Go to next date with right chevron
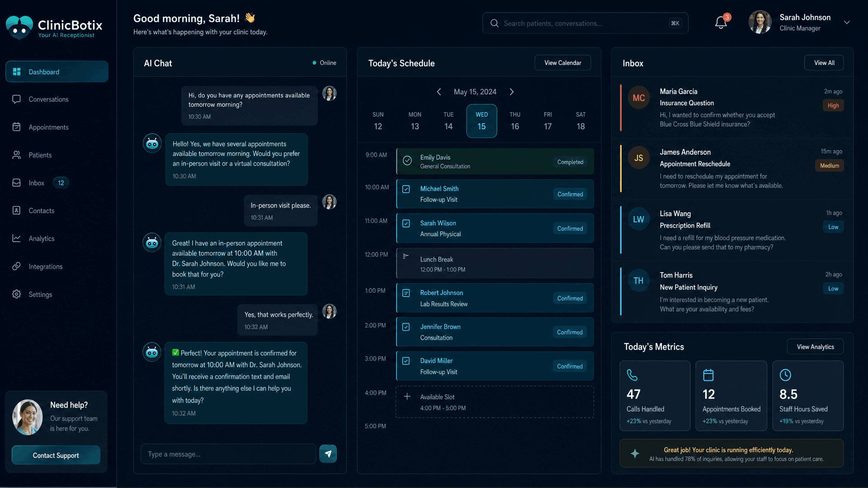Image resolution: width=868 pixels, height=488 pixels. pos(512,92)
